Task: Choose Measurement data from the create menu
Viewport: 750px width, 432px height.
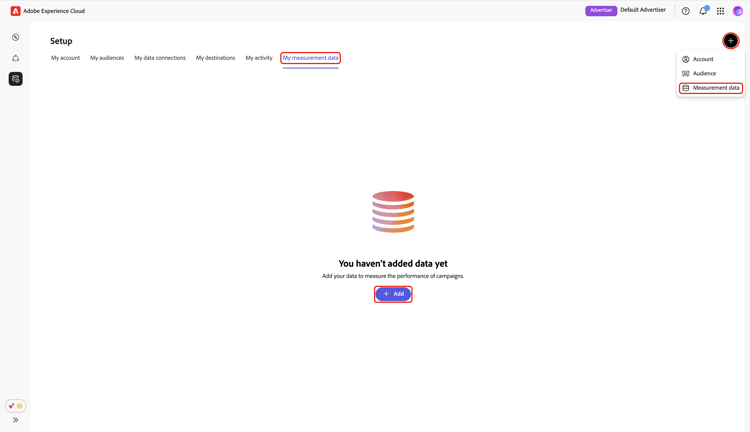Action: [711, 88]
